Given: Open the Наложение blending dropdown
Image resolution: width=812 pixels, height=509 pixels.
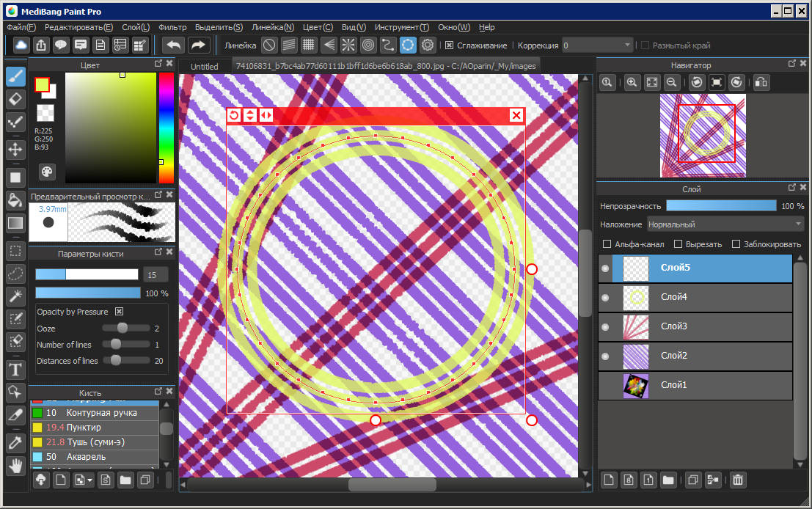Looking at the screenshot, I should click(725, 224).
